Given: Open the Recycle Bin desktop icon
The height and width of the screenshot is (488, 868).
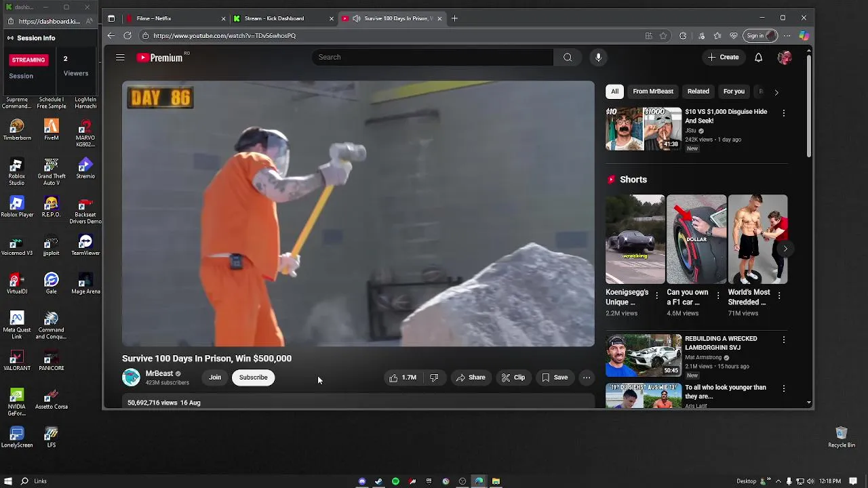Looking at the screenshot, I should [842, 437].
